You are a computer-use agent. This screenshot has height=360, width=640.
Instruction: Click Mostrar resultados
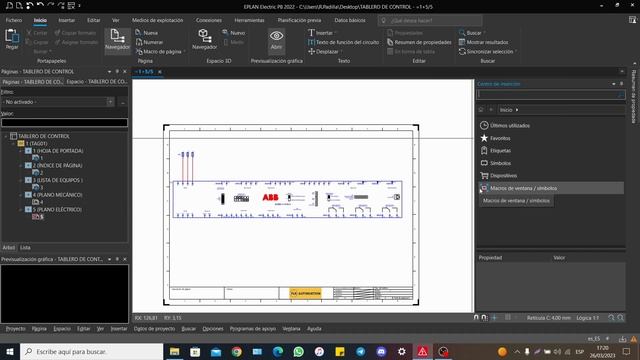click(x=483, y=42)
